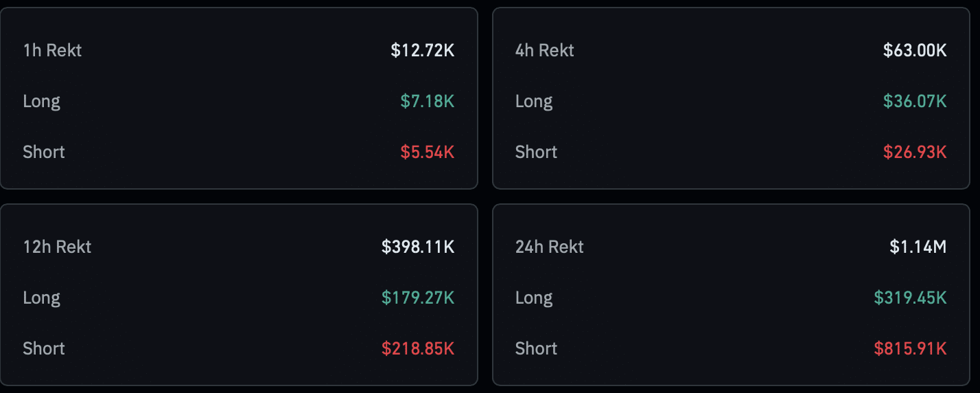Click the 12h short value $218.85K
Viewport: 980px width, 393px height.
tap(418, 348)
